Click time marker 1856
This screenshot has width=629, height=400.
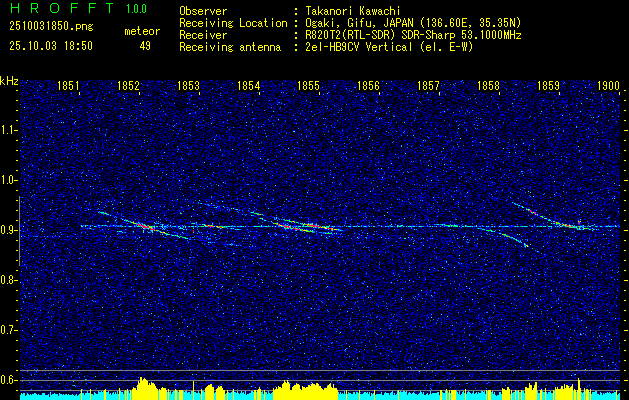pyautogui.click(x=368, y=86)
